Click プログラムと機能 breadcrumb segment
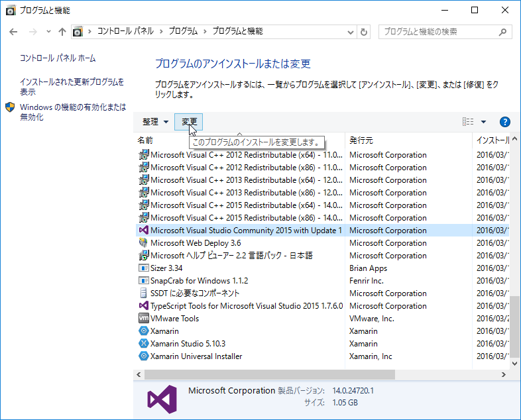The width and height of the screenshot is (521, 420). pyautogui.click(x=237, y=31)
